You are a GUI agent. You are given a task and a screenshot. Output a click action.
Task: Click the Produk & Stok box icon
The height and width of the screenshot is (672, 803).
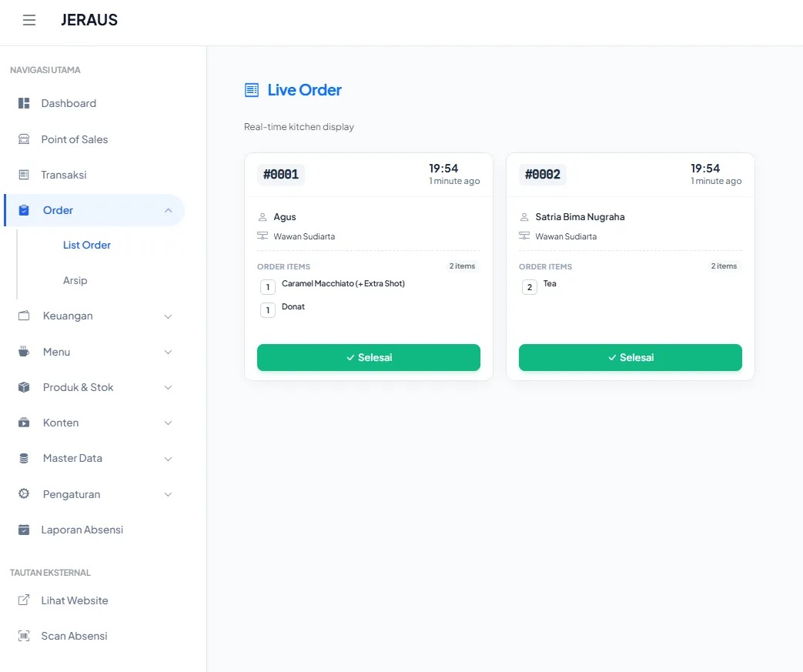click(24, 387)
